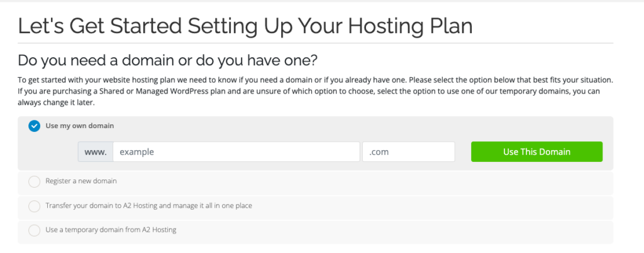This screenshot has width=644, height=253.
Task: Click the 'Use a temporary domain from A2 Hosting' text
Action: tap(111, 230)
